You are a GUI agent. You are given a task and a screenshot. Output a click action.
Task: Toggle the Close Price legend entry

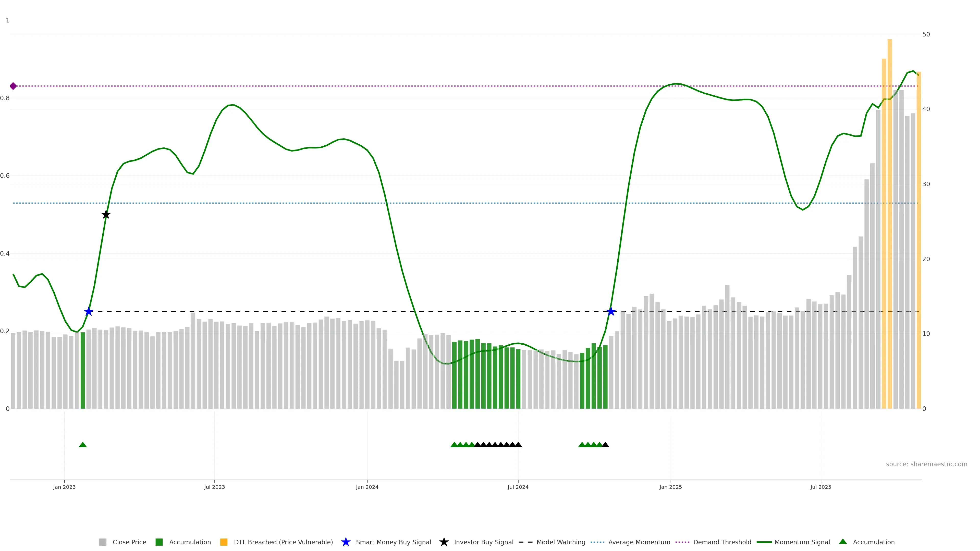click(x=129, y=542)
